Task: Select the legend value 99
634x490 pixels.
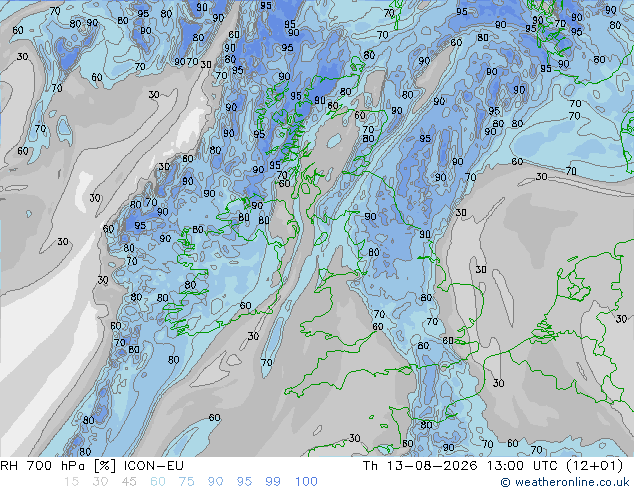Action: pos(273,482)
